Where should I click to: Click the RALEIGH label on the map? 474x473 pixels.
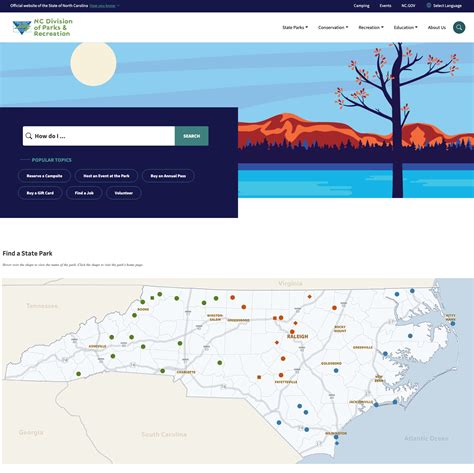pyautogui.click(x=298, y=337)
